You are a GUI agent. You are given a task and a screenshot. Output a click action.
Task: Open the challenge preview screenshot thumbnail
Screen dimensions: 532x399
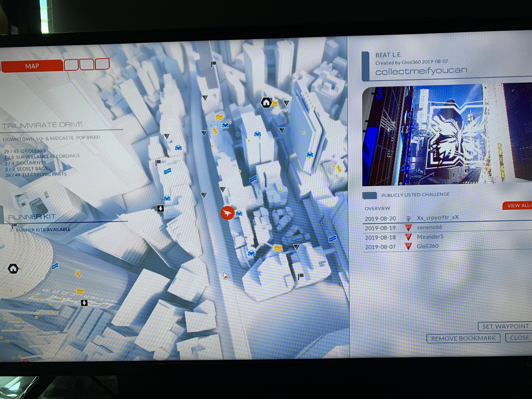pyautogui.click(x=447, y=134)
